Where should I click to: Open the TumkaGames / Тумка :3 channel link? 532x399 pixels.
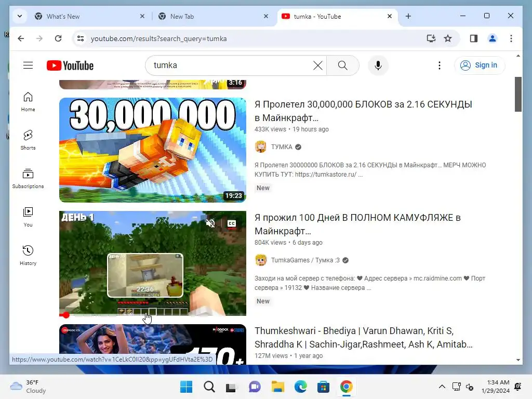coord(305,260)
